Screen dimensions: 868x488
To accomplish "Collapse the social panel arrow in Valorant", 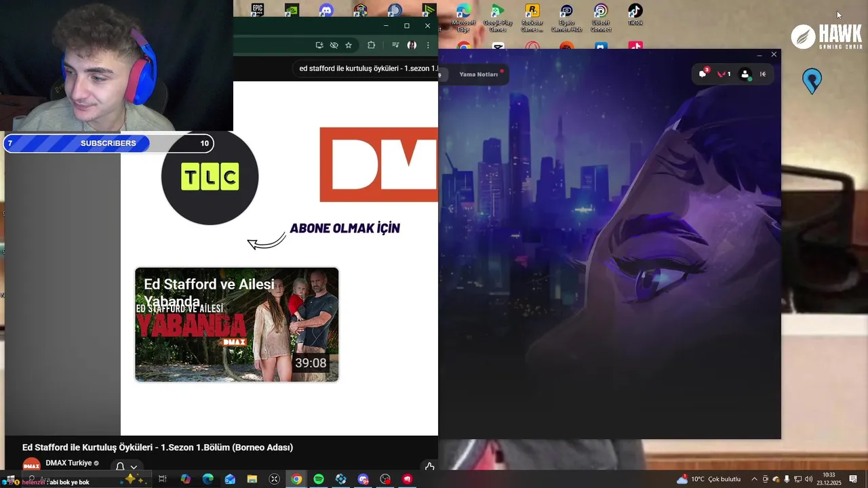I will (x=763, y=75).
